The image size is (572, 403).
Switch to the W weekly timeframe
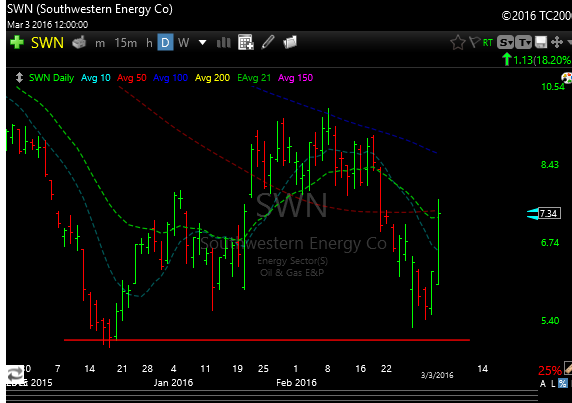coord(183,43)
